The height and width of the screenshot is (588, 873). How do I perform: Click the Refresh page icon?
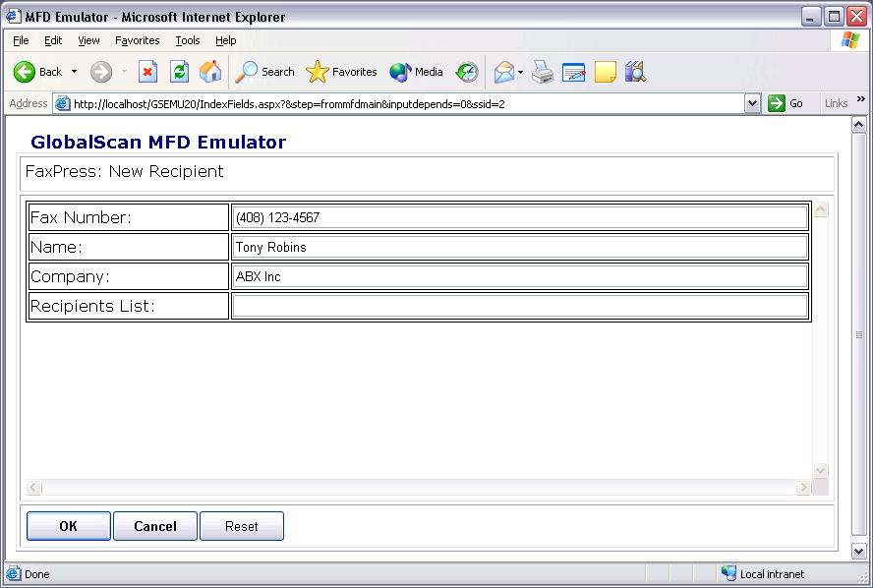[179, 72]
